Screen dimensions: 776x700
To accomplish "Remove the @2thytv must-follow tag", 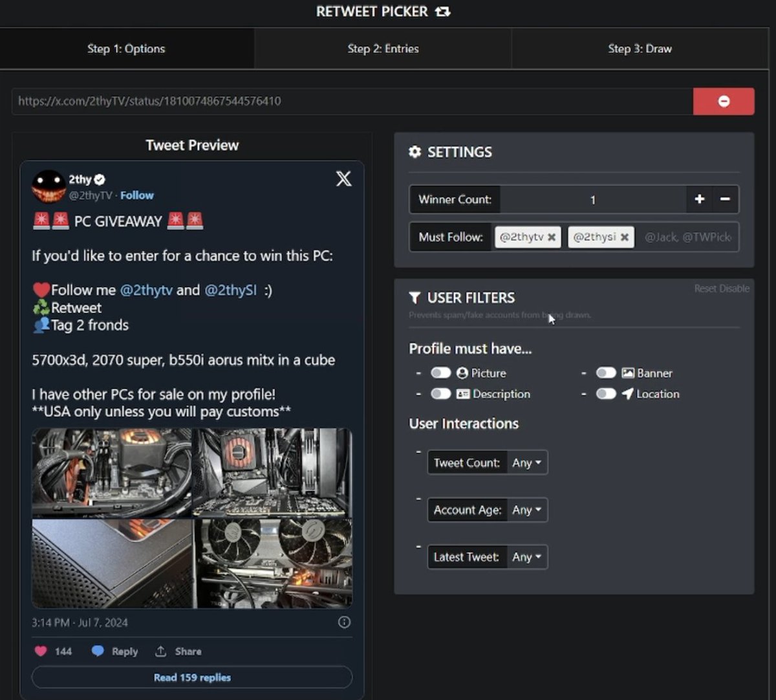I will 552,237.
